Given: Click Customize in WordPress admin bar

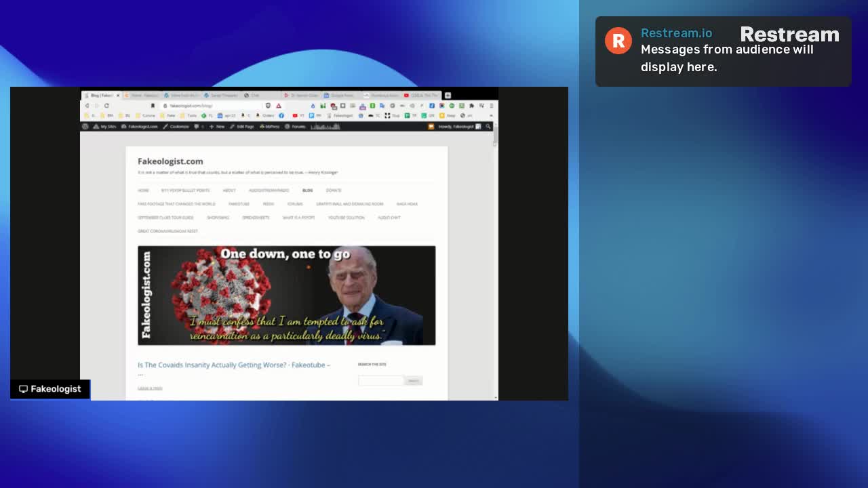Looking at the screenshot, I should click(x=176, y=127).
